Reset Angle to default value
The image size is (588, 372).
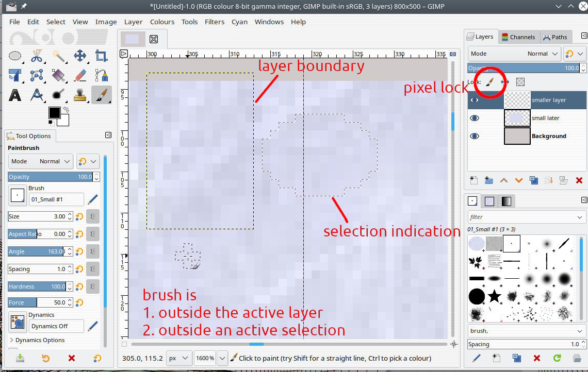coord(79,251)
